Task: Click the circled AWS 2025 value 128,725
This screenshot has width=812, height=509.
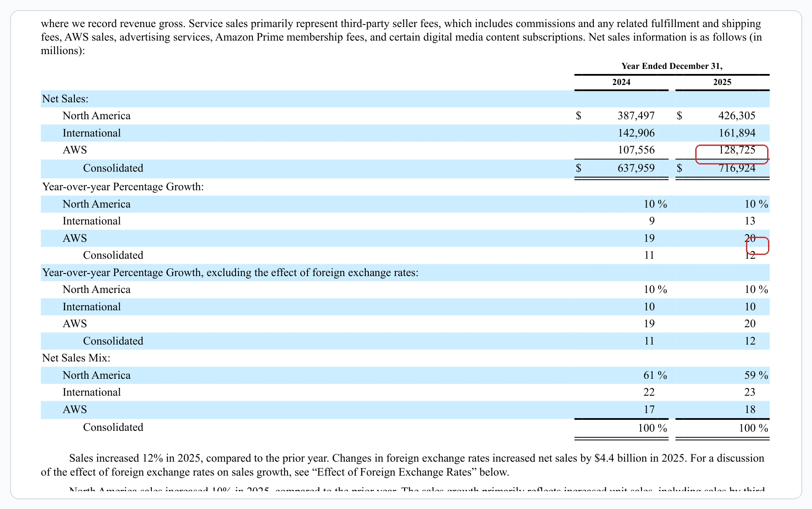Action: (737, 150)
